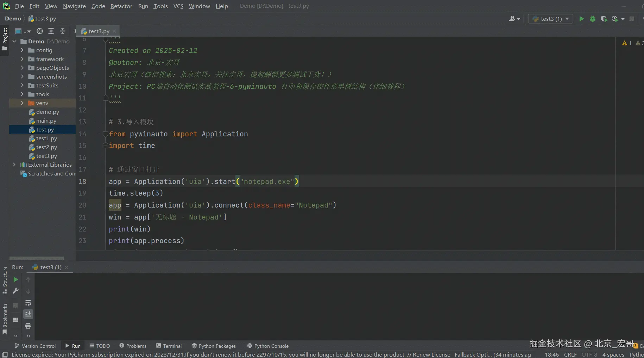Image resolution: width=644 pixels, height=358 pixels.
Task: Open the Structure tool window sidebar button
Action: click(5, 280)
